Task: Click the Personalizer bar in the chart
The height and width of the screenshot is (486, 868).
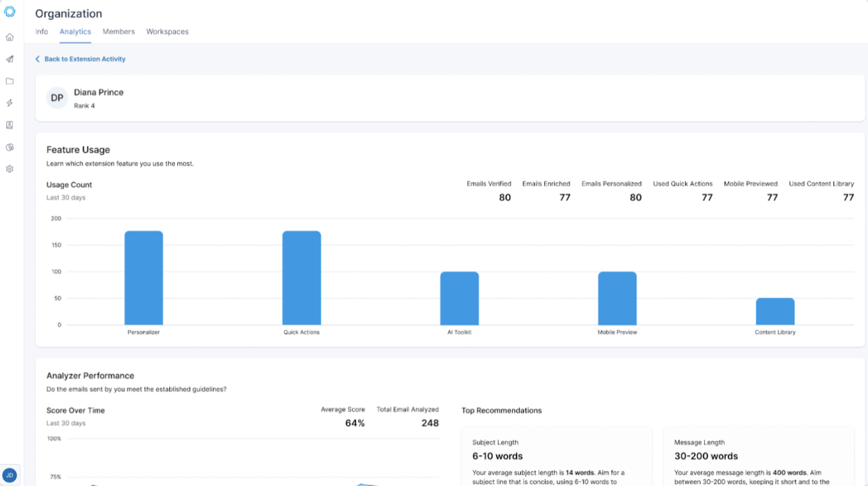Action: click(144, 278)
